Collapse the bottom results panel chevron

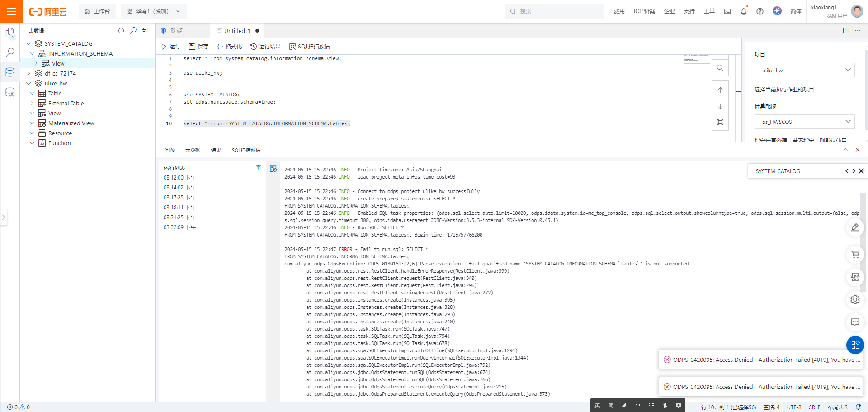pyautogui.click(x=846, y=150)
